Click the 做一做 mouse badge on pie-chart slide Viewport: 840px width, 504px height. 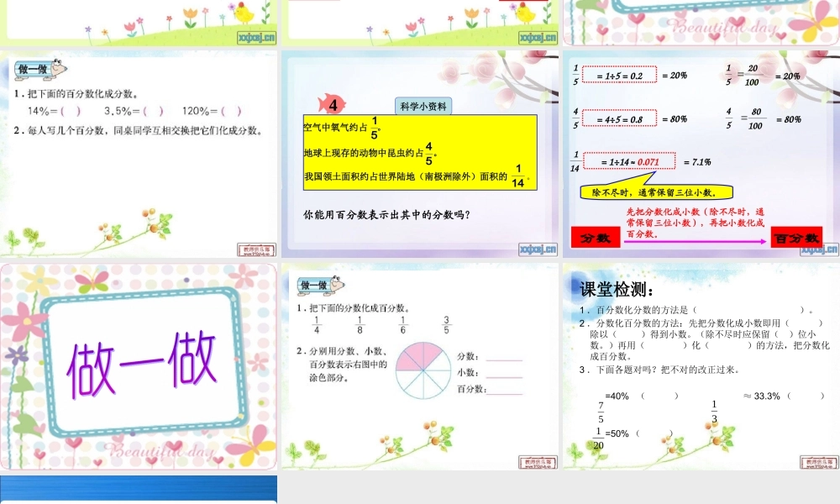pos(322,286)
